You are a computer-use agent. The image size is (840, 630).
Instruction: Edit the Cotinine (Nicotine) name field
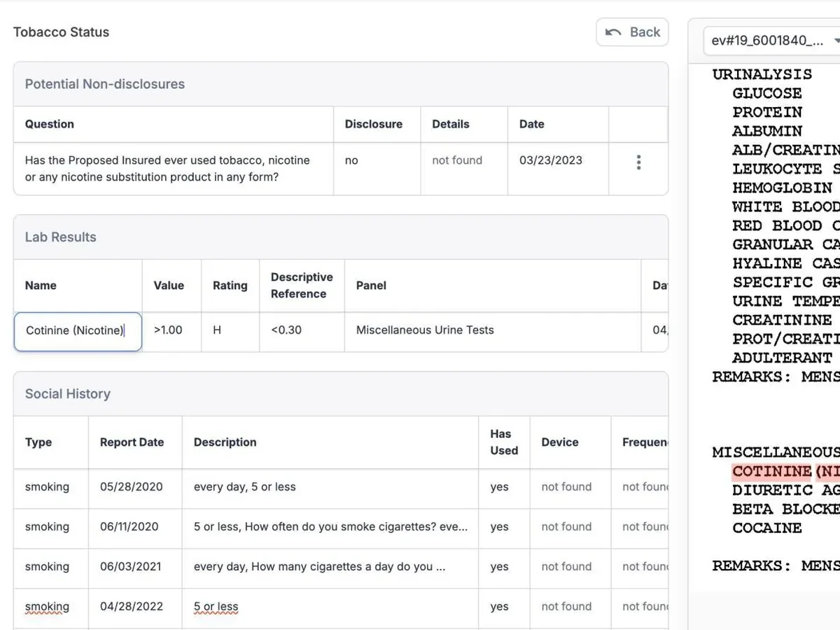pos(78,331)
